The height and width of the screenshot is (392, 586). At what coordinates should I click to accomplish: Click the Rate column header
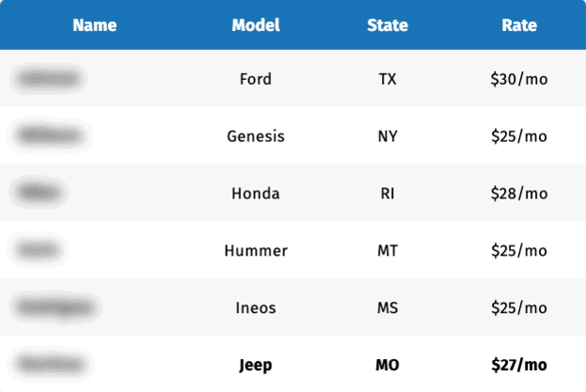pyautogui.click(x=519, y=25)
